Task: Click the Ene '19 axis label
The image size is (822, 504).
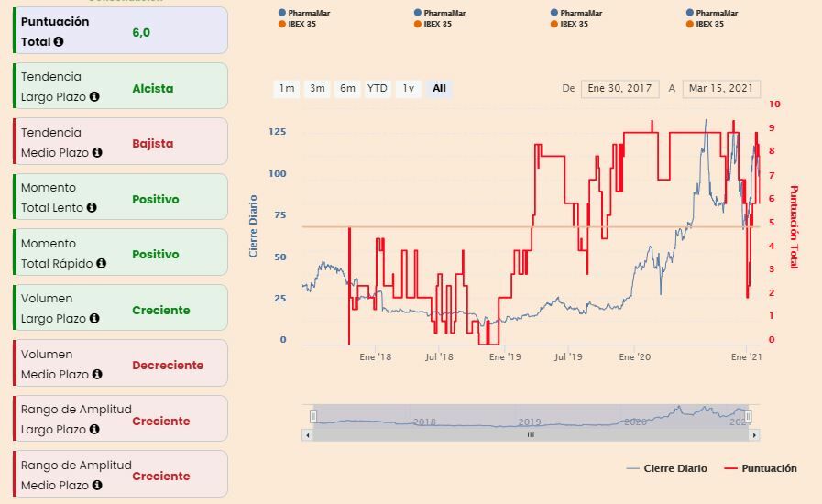Action: pos(505,357)
